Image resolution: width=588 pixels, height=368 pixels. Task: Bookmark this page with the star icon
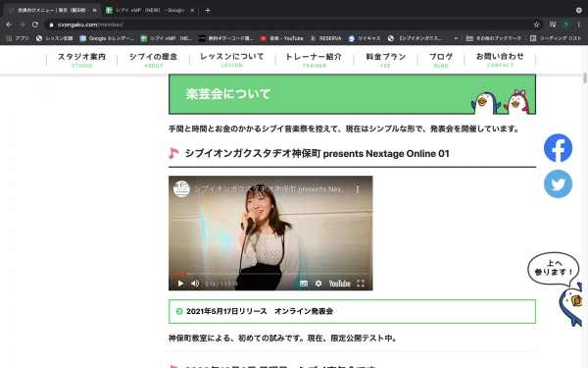coord(536,25)
